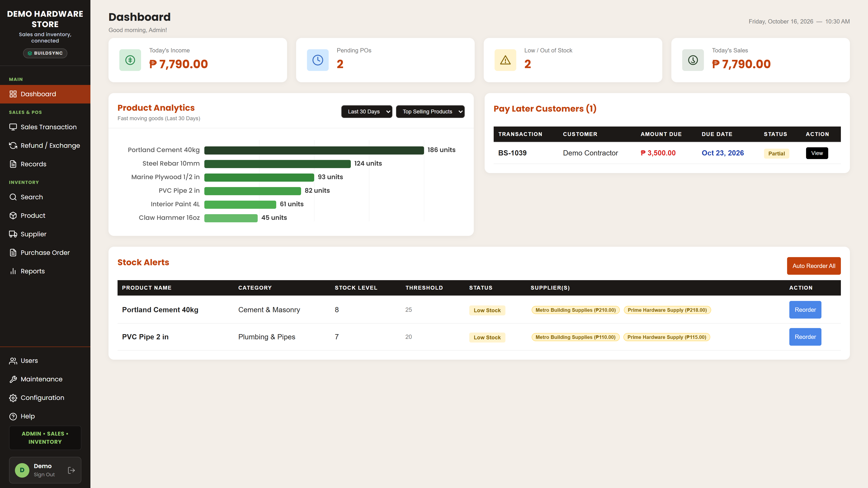Click Metro Building Supplies (₱210.00) tag
868x488 pixels.
click(576, 310)
